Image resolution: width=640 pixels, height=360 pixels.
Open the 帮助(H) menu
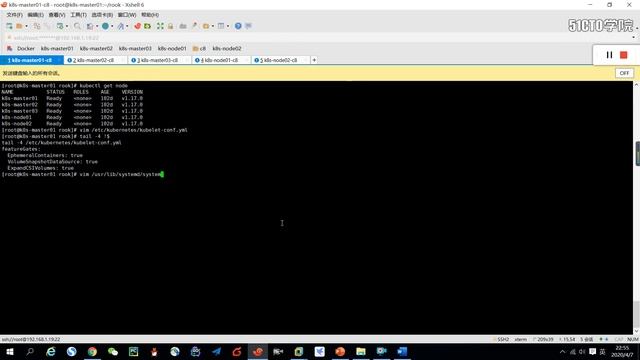point(150,15)
